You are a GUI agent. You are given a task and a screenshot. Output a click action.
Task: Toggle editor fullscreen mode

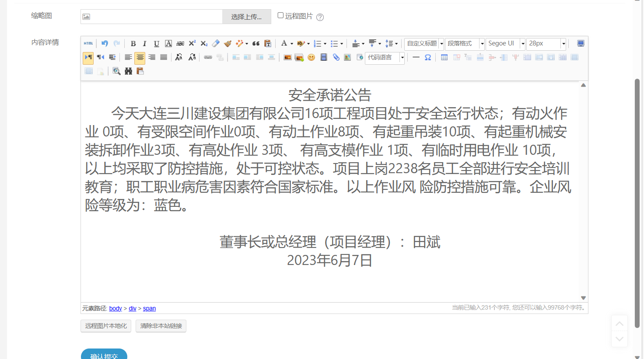[x=581, y=44]
